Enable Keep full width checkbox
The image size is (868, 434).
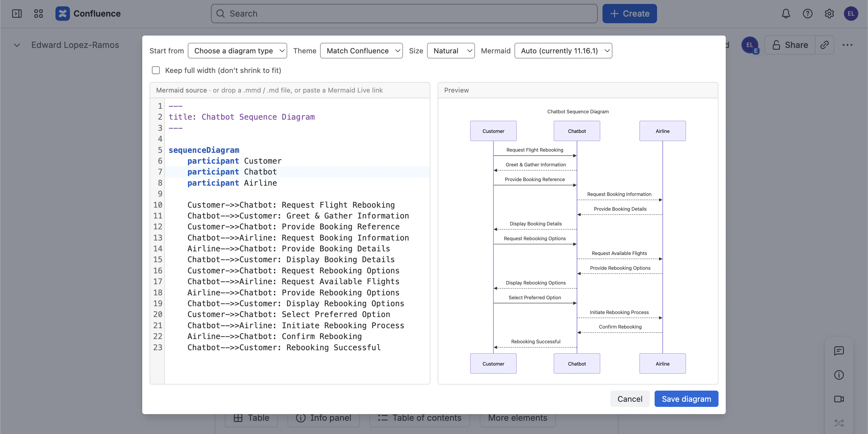[x=156, y=70]
